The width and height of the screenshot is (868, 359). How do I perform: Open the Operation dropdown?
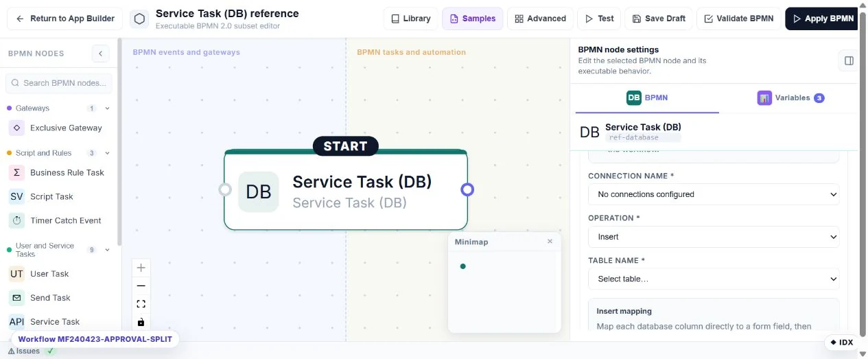(714, 237)
